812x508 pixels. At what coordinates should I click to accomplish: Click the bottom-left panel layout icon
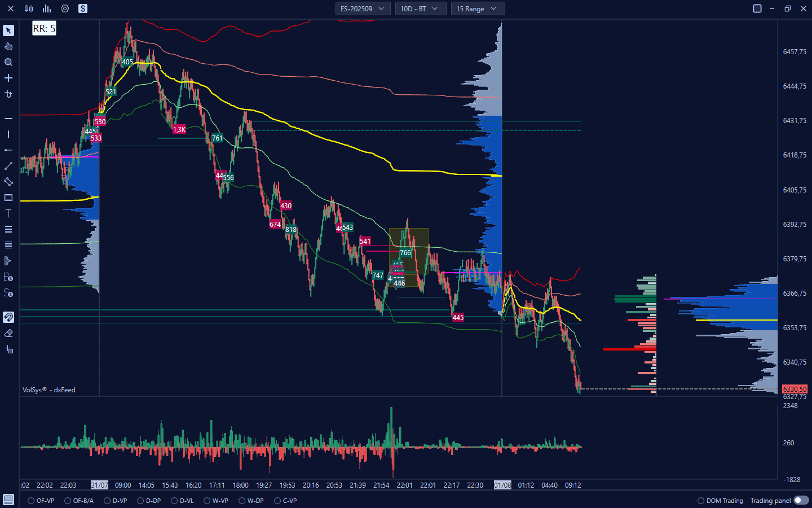tap(8, 500)
